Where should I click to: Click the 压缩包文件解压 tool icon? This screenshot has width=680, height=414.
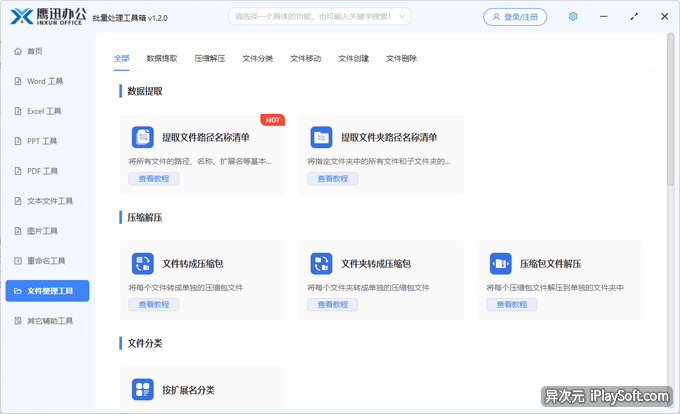pos(500,264)
